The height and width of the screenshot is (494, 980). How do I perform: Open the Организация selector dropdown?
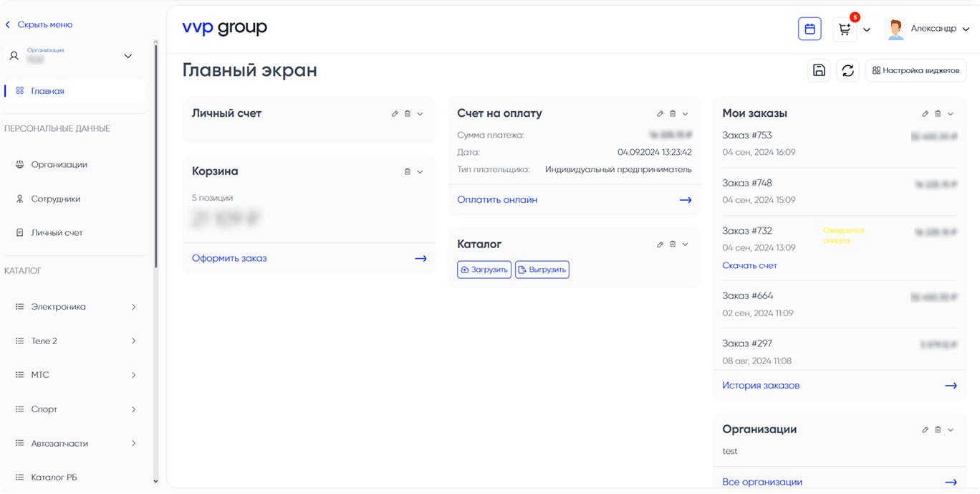pos(128,56)
